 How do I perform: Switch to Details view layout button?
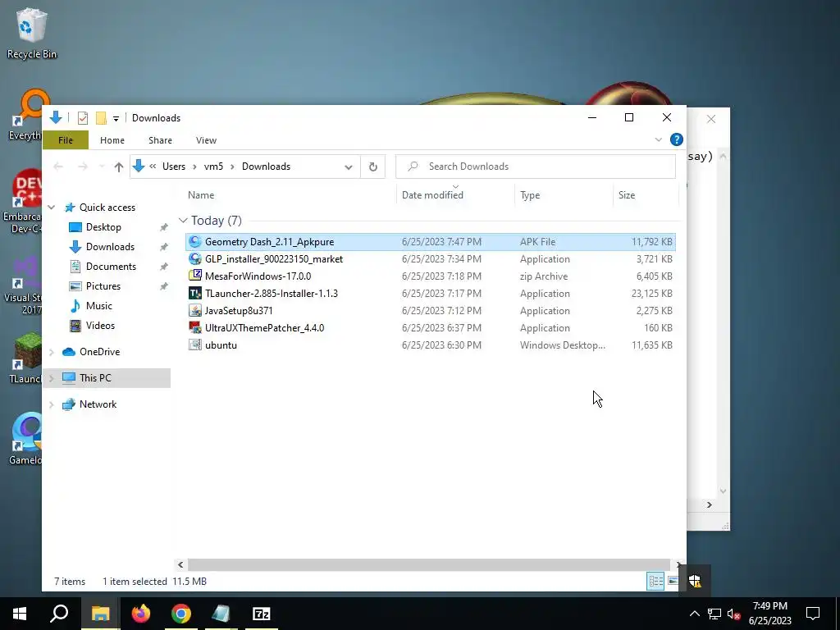click(655, 582)
